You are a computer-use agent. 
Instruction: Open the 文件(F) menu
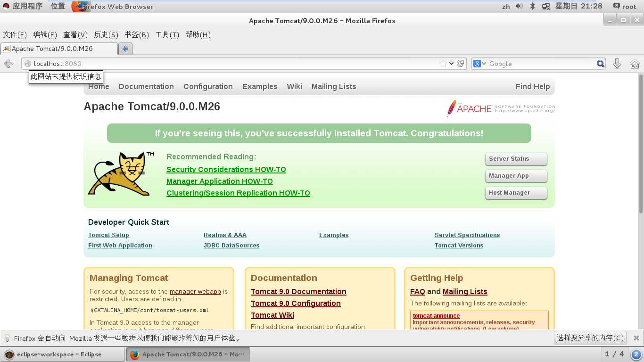[x=15, y=35]
